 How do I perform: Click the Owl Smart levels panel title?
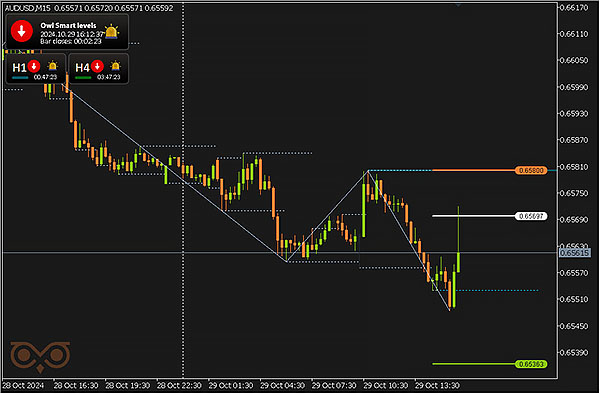(68, 25)
